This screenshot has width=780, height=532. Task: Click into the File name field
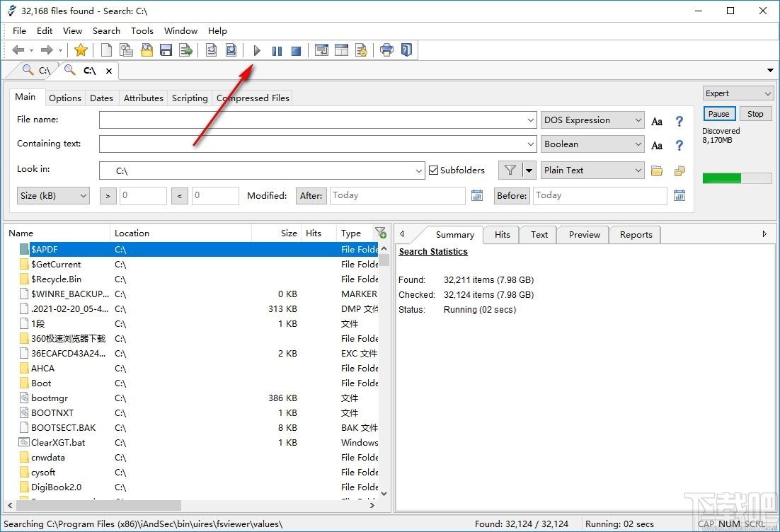pos(317,120)
